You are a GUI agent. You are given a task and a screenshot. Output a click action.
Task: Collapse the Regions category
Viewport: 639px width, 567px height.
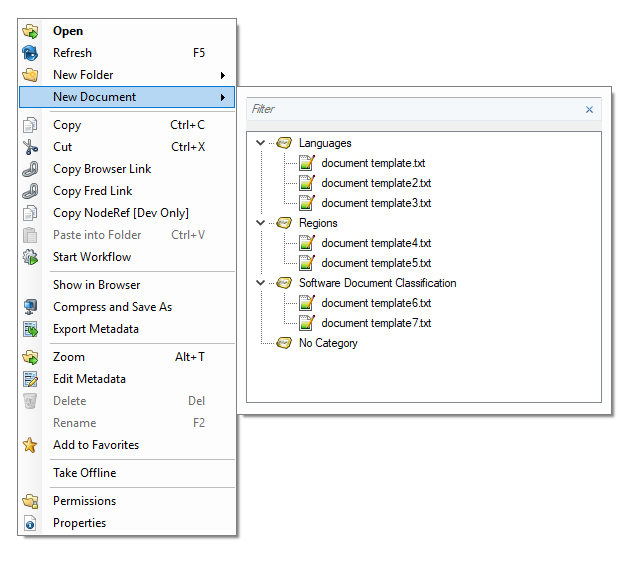(x=260, y=223)
